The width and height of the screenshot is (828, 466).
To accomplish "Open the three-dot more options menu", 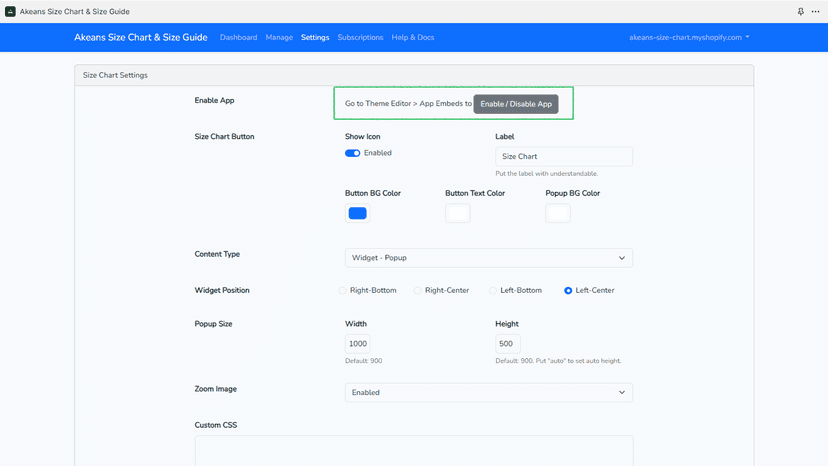I will coord(815,11).
